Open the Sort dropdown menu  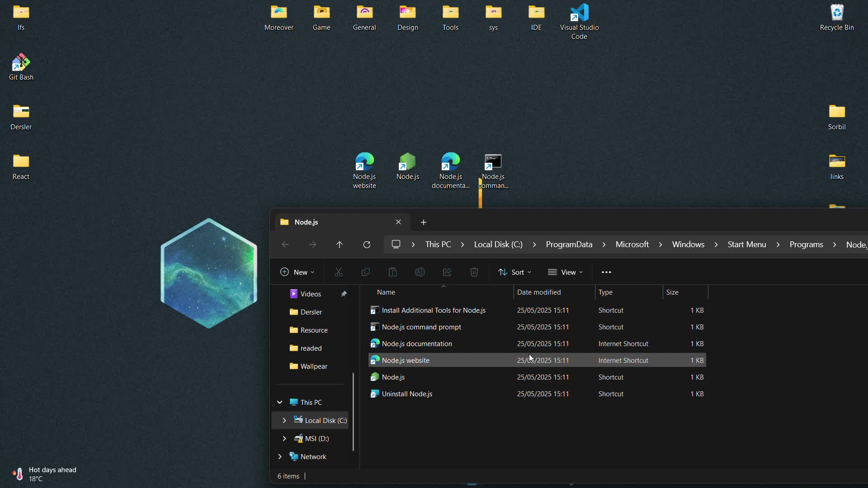(514, 272)
